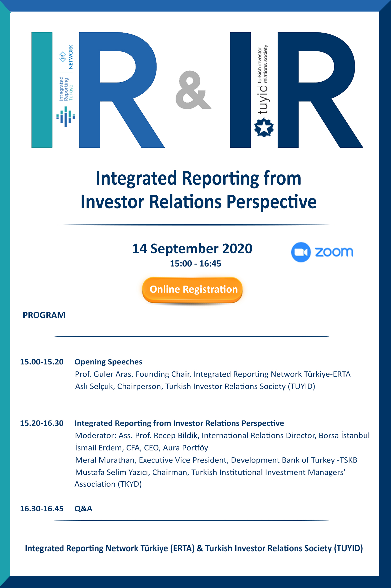Viewport: 391px width, 588px height.
Task: Click the PROGRAM heading
Action: pyautogui.click(x=44, y=315)
